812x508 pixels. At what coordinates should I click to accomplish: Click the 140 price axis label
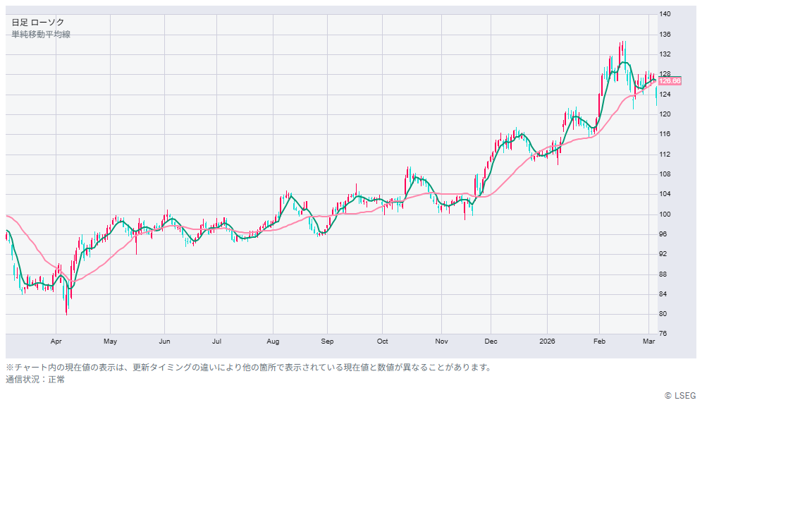[x=665, y=14]
